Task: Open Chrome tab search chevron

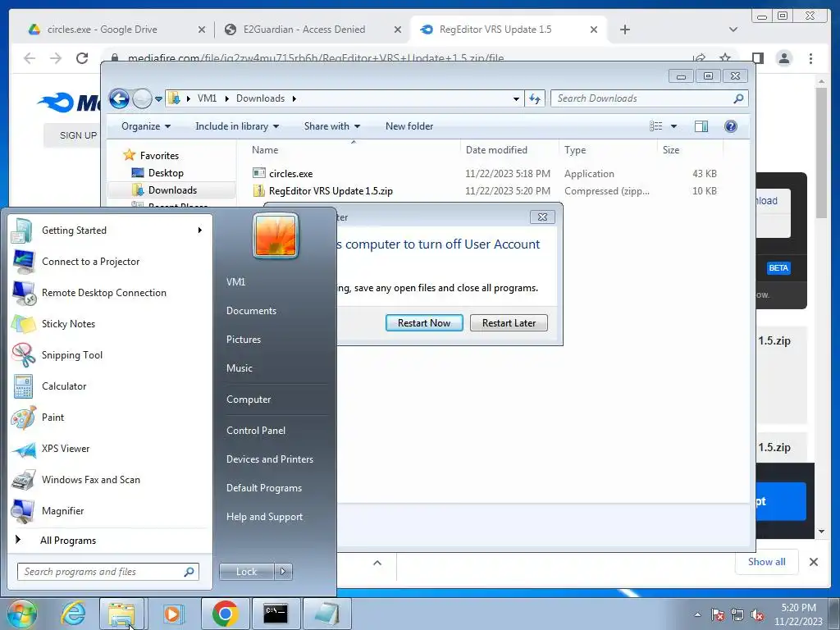Action: pos(733,30)
